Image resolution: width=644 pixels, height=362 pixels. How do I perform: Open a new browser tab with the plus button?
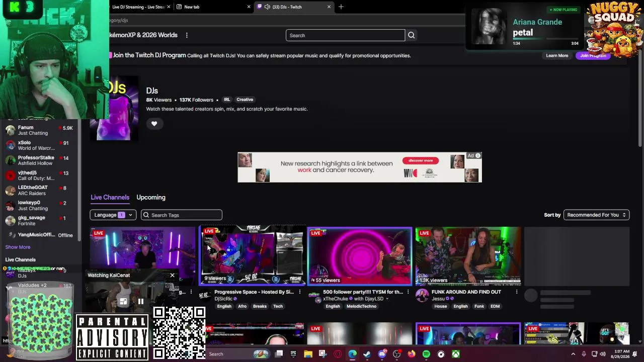(341, 7)
